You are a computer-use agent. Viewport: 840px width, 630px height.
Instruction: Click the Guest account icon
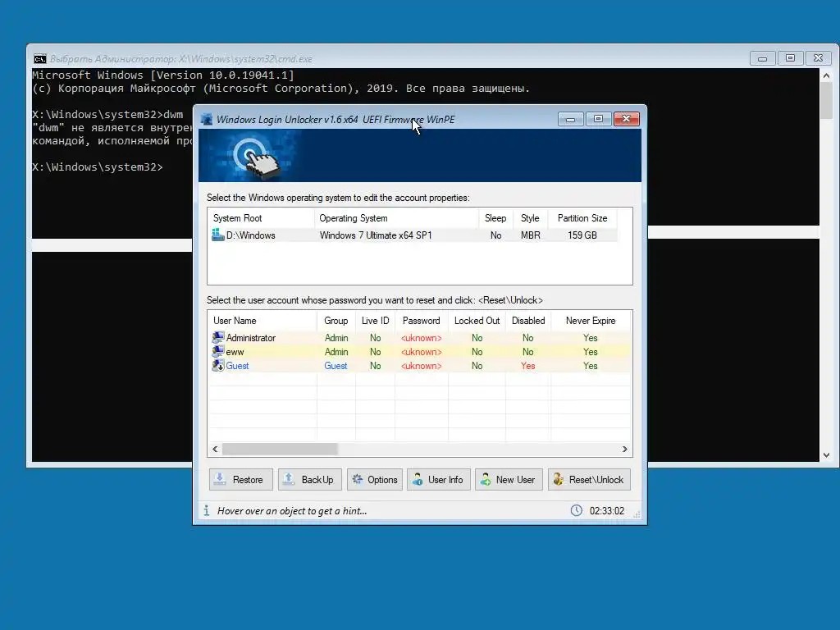pos(218,365)
